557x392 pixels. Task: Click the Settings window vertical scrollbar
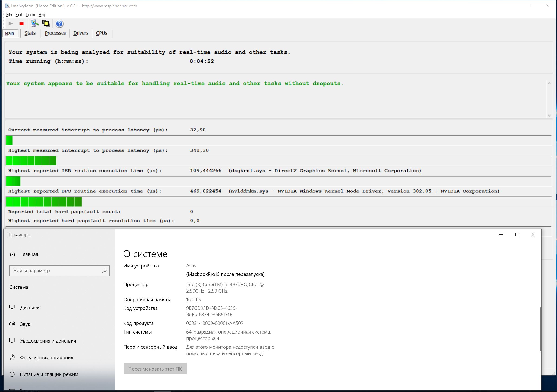540,329
